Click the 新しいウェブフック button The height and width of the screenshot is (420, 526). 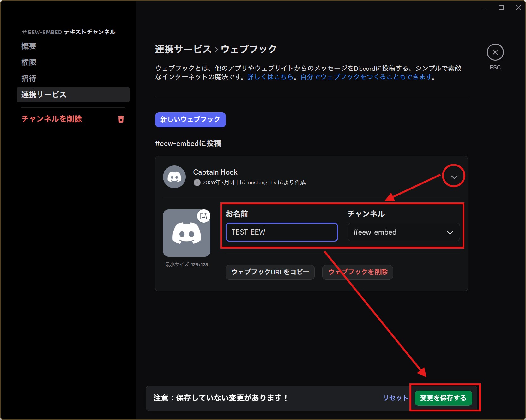pyautogui.click(x=190, y=120)
